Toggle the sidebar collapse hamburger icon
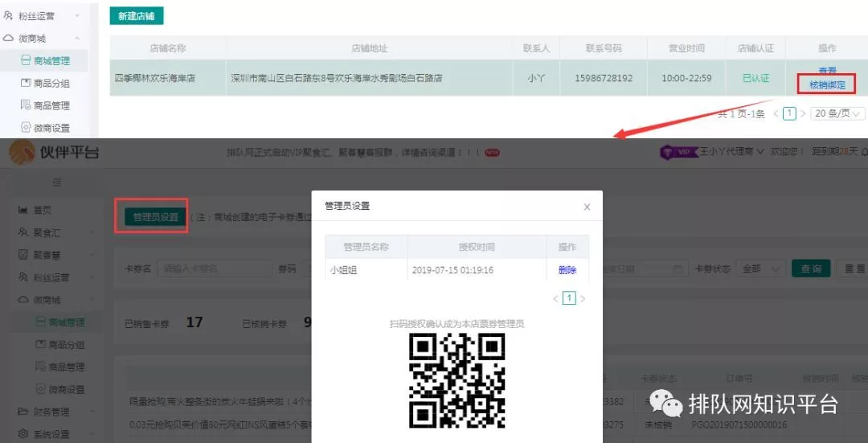Image resolution: width=868 pixels, height=443 pixels. click(x=56, y=183)
